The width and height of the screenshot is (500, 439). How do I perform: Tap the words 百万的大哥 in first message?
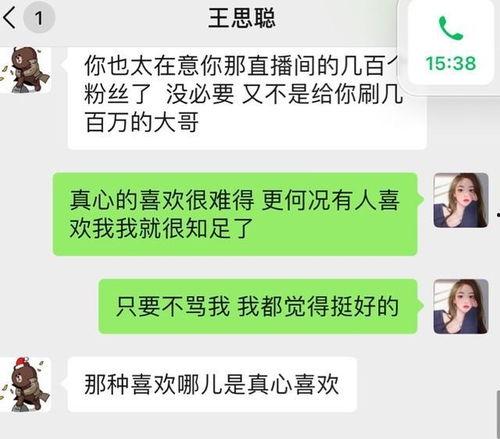click(x=142, y=122)
